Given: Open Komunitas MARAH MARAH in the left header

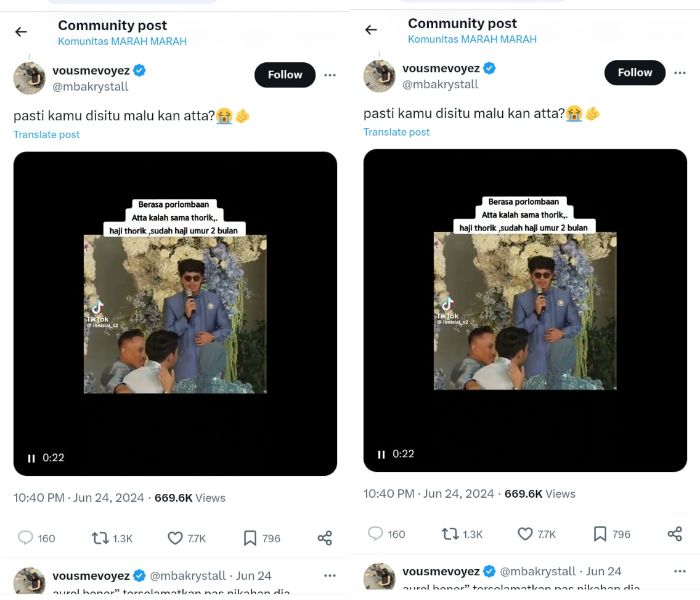Looking at the screenshot, I should click(x=122, y=41).
